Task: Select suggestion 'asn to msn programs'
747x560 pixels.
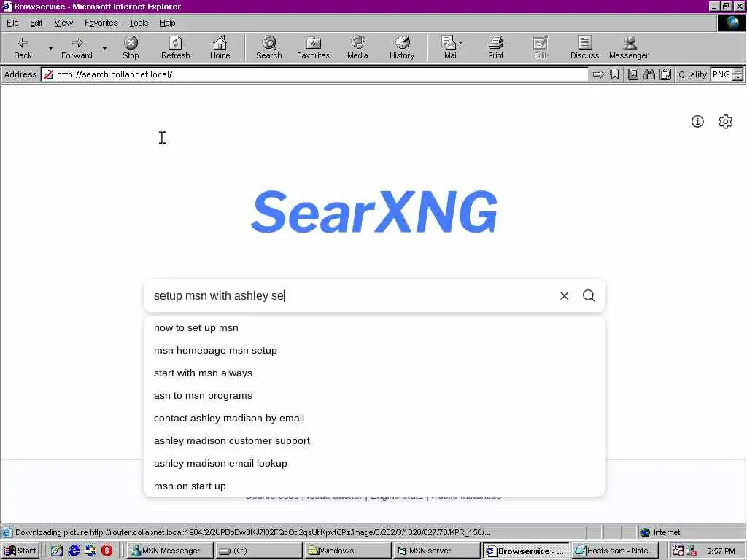Action: point(374,396)
